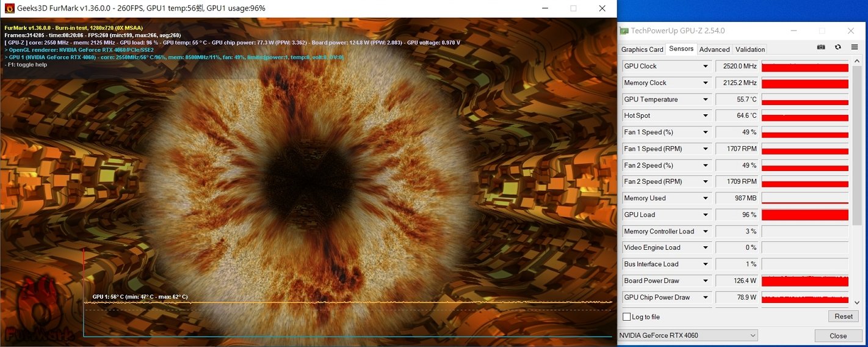Expand the Video Engine Load dropdown
Viewport: 868px width, 347px height.
pos(706,247)
